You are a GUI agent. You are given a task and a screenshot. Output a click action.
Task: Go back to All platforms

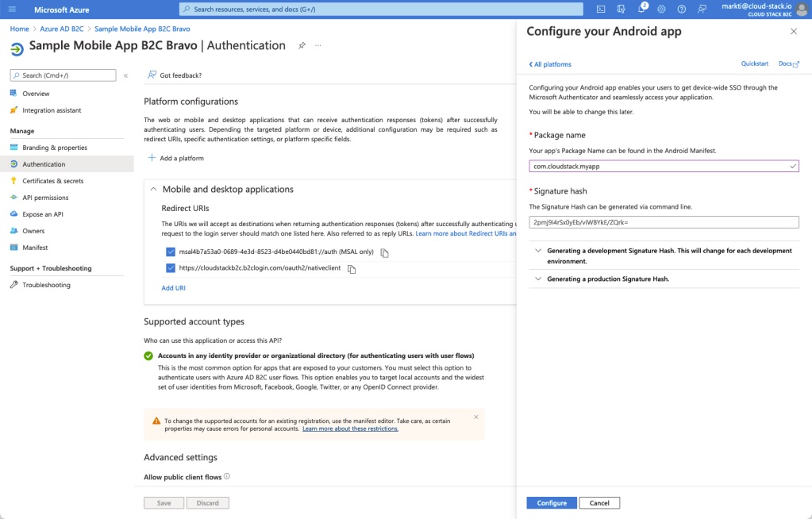click(550, 64)
